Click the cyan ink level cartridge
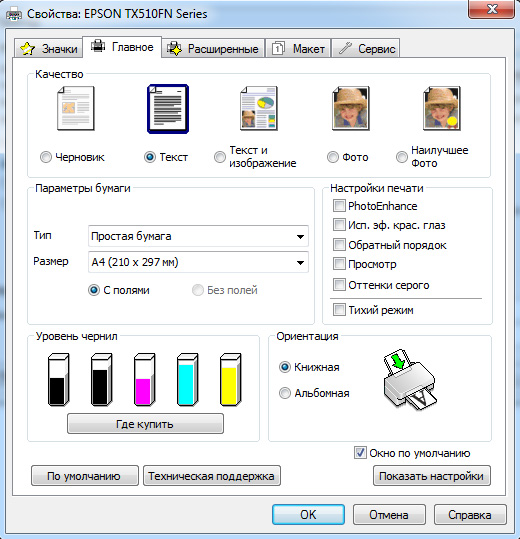Image resolution: width=520 pixels, height=539 pixels. (x=187, y=380)
